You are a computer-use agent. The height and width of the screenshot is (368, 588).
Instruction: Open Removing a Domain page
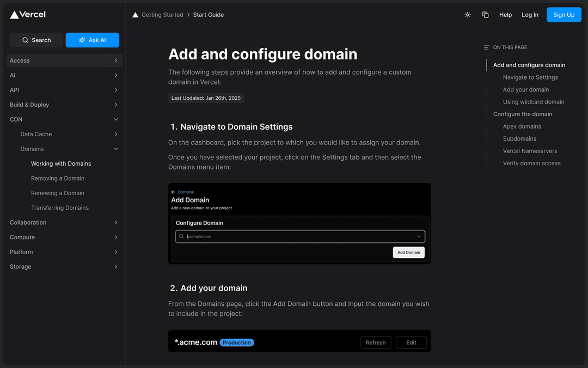[58, 178]
